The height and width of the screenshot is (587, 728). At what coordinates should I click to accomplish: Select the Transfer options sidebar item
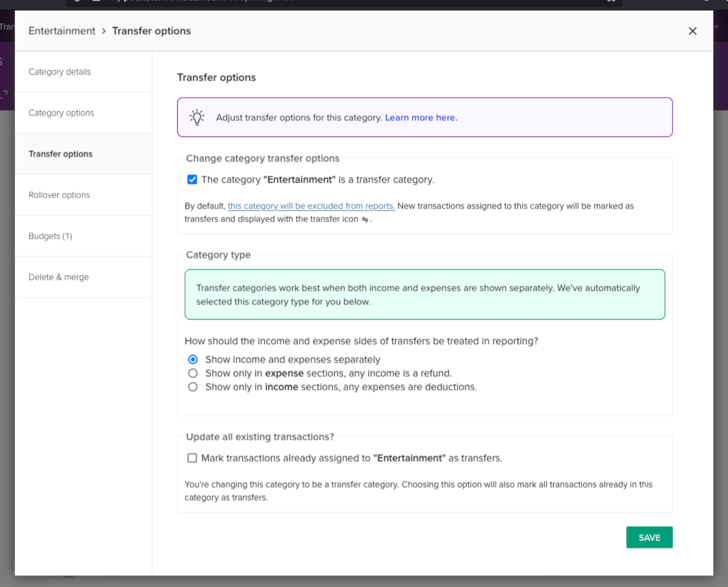tap(61, 154)
